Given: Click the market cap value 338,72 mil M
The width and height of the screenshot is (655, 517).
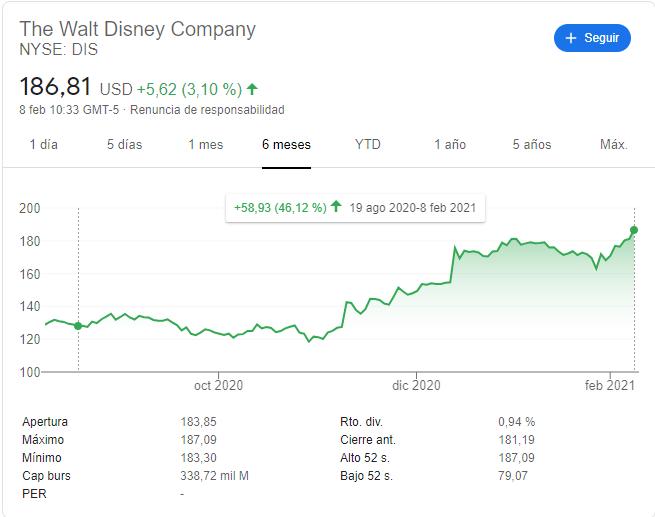Looking at the screenshot, I should [214, 476].
